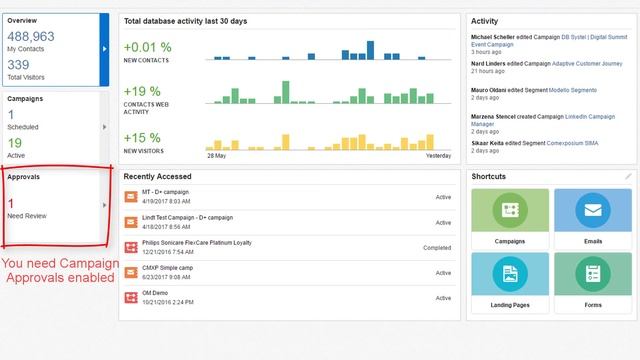Image resolution: width=640 pixels, height=360 pixels.
Task: Click the +0.01 % New Contacts value
Action: 147,47
